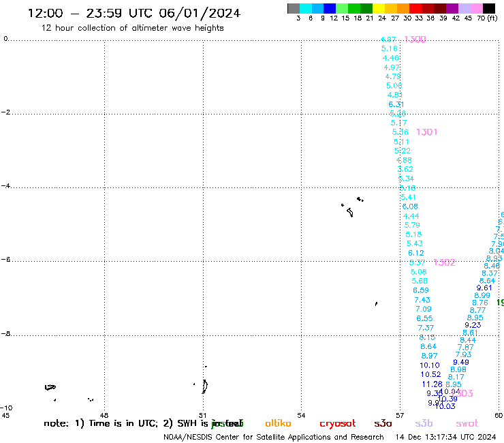Pick the black legend swatch
Image resolution: width=504 pixels, height=443 pixels.
tap(489, 8)
